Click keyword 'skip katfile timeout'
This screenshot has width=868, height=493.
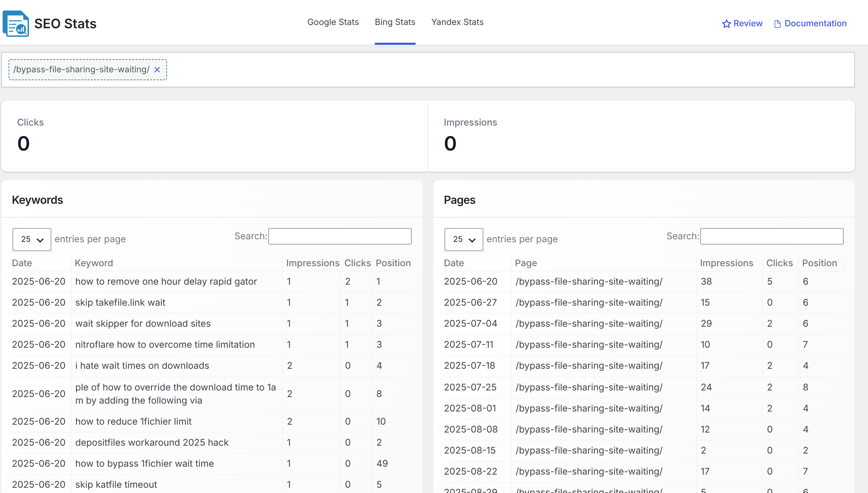116,484
